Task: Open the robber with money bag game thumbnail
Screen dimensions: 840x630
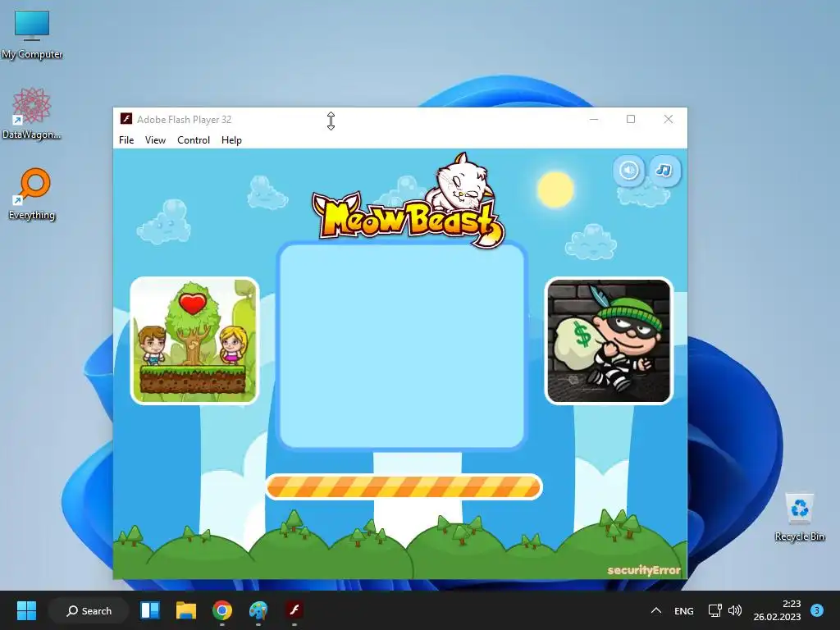Action: coord(609,340)
